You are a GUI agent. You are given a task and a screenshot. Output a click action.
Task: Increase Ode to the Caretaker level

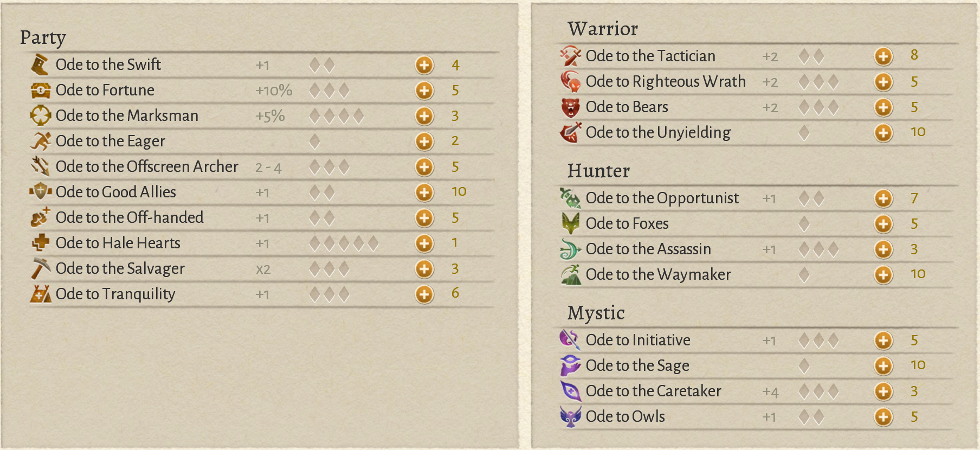point(884,391)
